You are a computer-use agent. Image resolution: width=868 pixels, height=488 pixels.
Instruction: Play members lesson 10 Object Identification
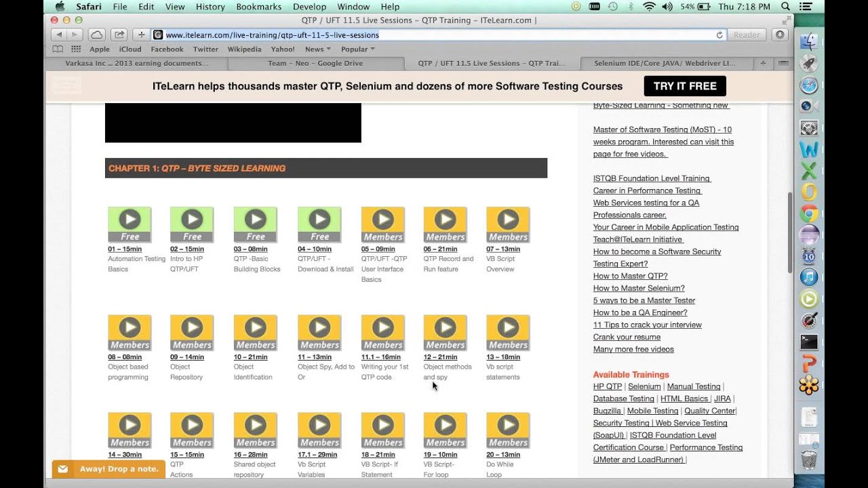[256, 332]
